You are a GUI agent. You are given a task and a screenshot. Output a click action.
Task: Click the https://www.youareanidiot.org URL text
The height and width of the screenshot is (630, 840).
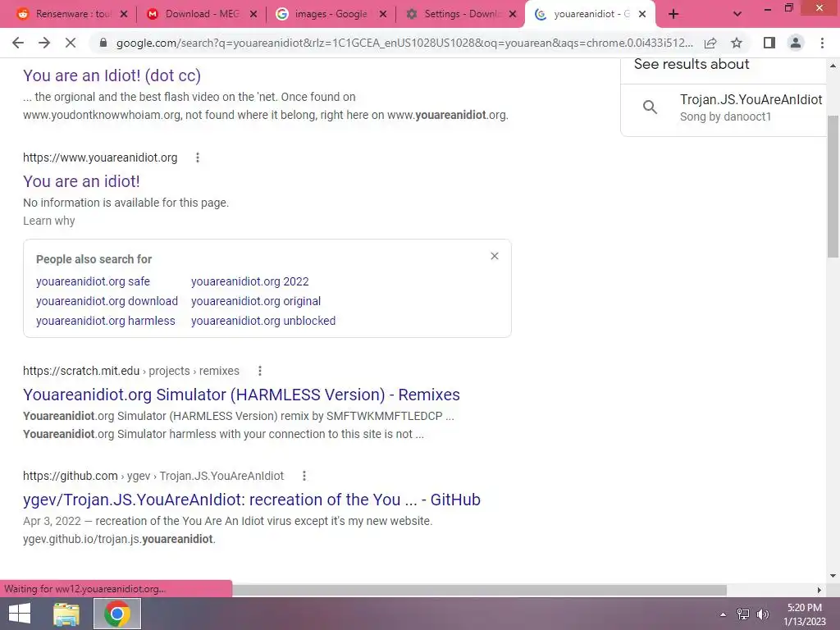point(100,157)
